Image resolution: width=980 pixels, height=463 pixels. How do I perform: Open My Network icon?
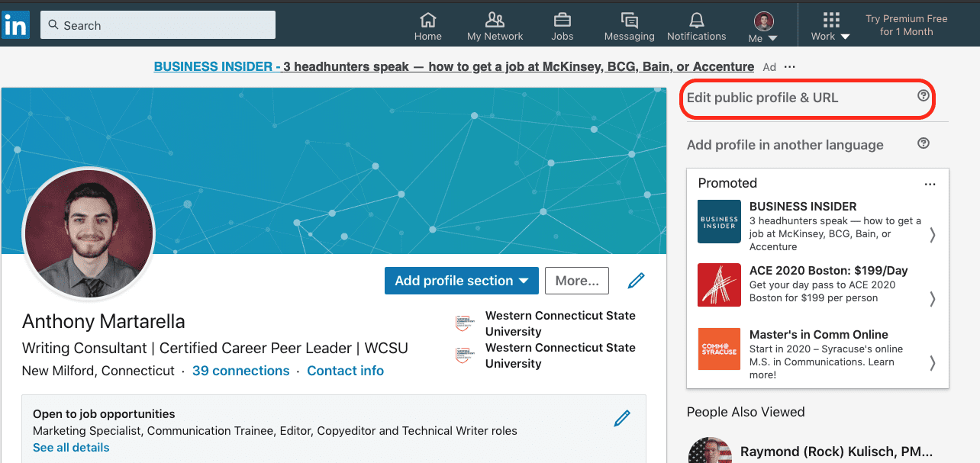click(495, 26)
